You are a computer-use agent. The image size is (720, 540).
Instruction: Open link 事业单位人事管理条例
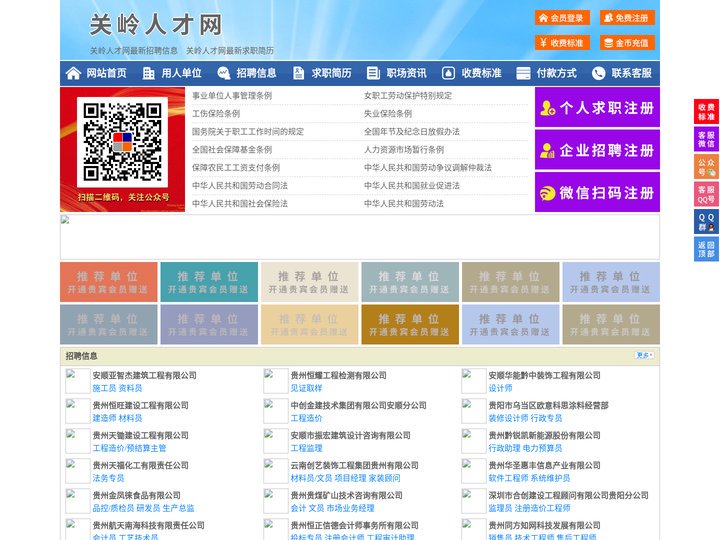[x=232, y=96]
